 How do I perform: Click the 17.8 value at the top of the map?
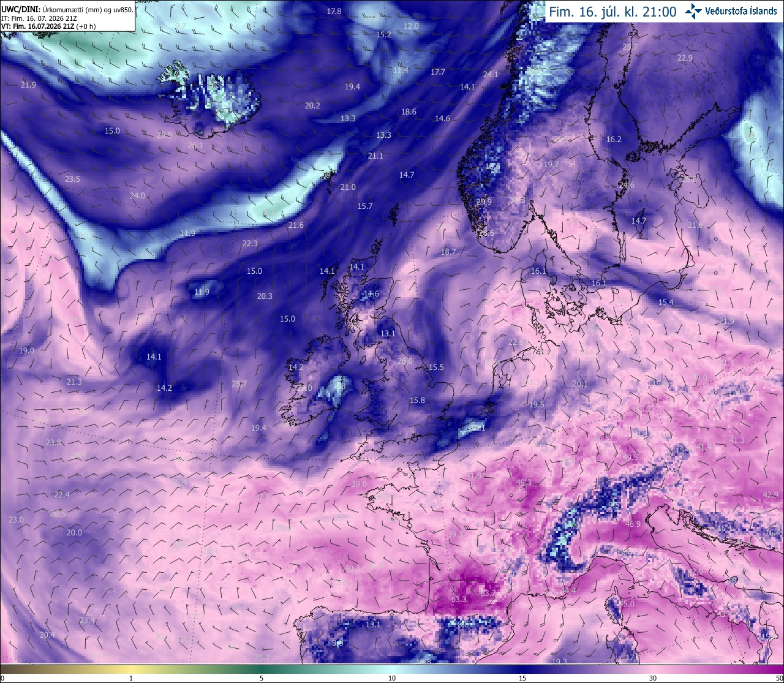point(334,11)
